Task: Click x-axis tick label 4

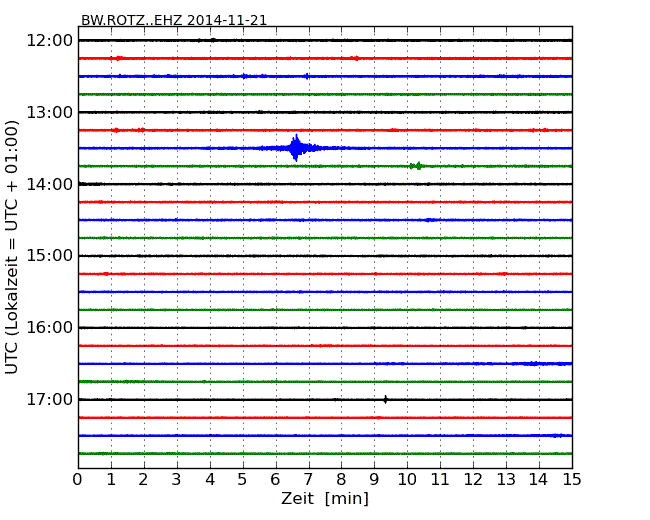Action: click(210, 480)
